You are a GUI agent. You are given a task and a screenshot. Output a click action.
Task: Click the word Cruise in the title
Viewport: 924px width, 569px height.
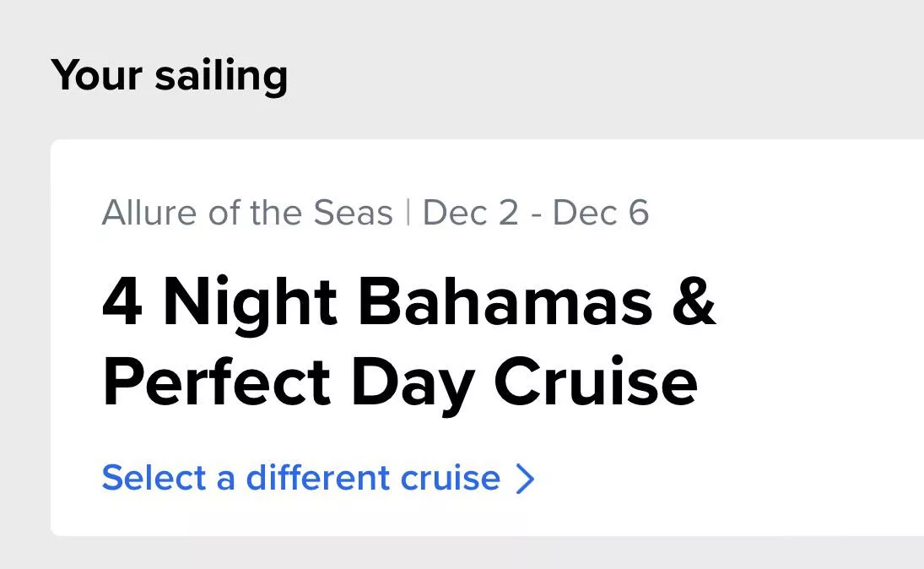[x=595, y=382]
